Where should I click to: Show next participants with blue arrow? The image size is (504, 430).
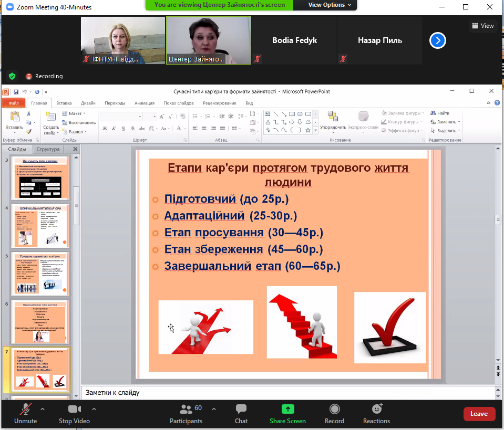pyautogui.click(x=437, y=40)
